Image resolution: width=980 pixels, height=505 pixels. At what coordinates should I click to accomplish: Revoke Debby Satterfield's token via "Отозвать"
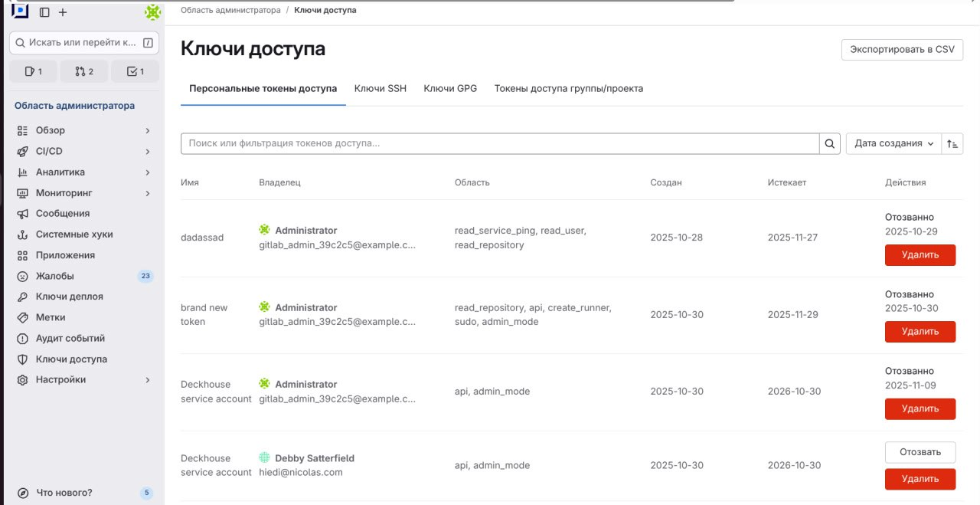[x=920, y=451]
